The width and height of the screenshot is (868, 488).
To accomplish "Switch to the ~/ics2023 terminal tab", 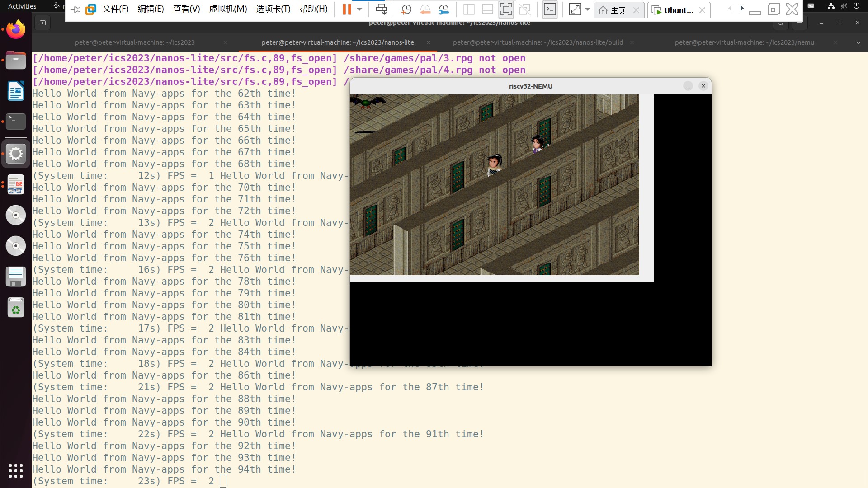I will pyautogui.click(x=135, y=42).
